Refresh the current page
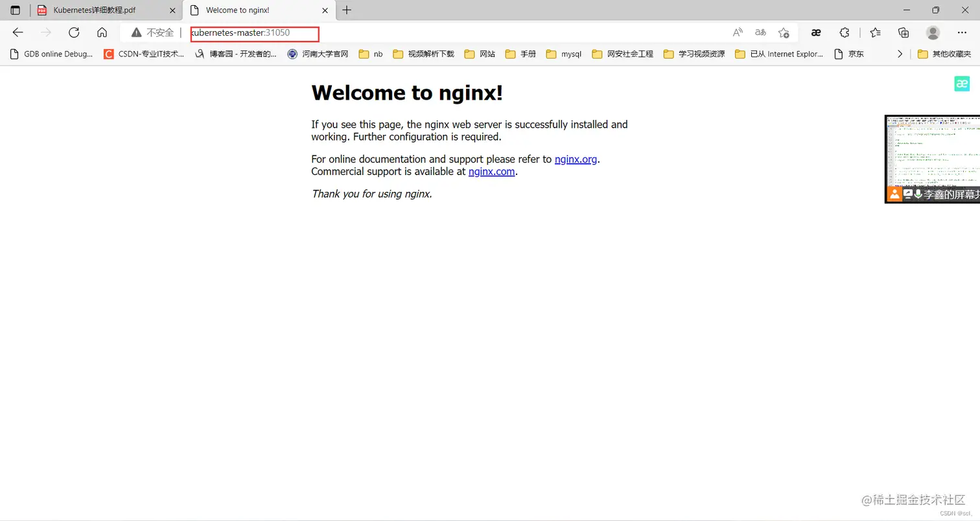Screen dimensions: 980x521 point(74,32)
